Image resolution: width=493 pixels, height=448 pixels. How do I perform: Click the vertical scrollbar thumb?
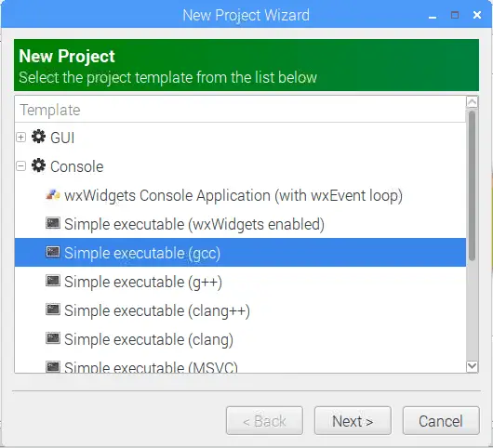[x=472, y=185]
